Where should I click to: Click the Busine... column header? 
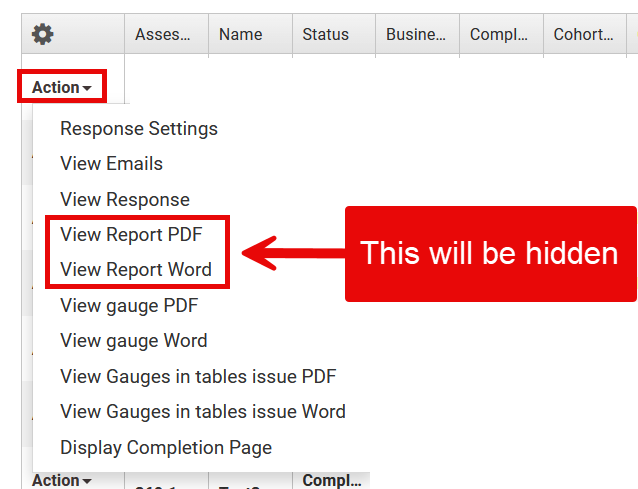pos(415,35)
